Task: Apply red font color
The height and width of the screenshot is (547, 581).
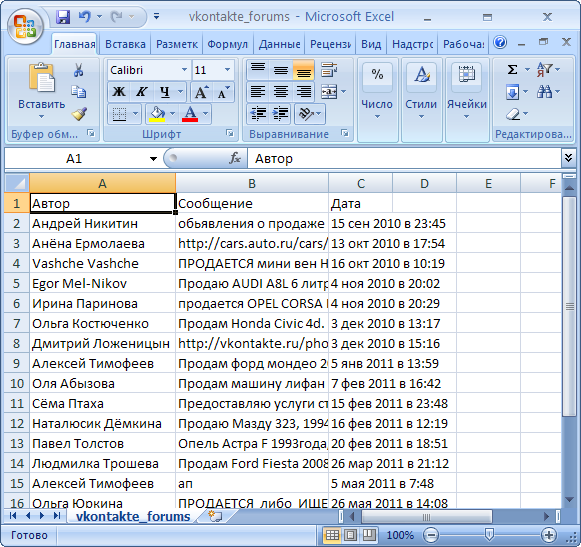Action: click(190, 114)
